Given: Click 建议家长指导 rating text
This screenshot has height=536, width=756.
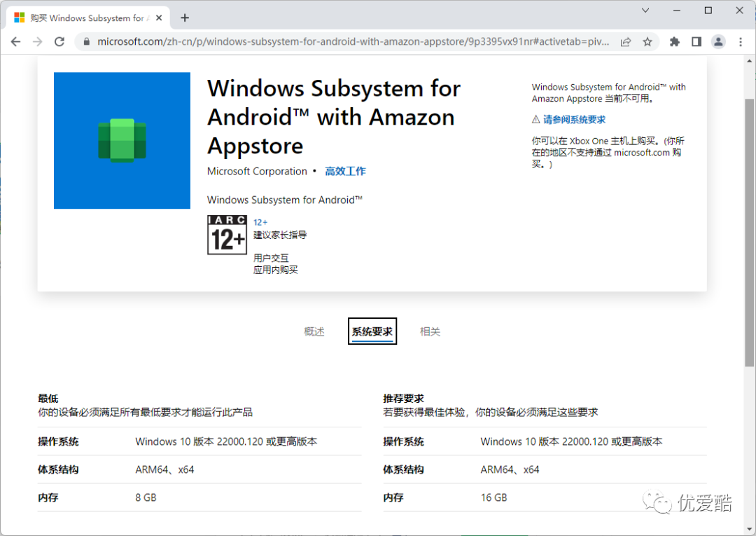Looking at the screenshot, I should point(280,235).
